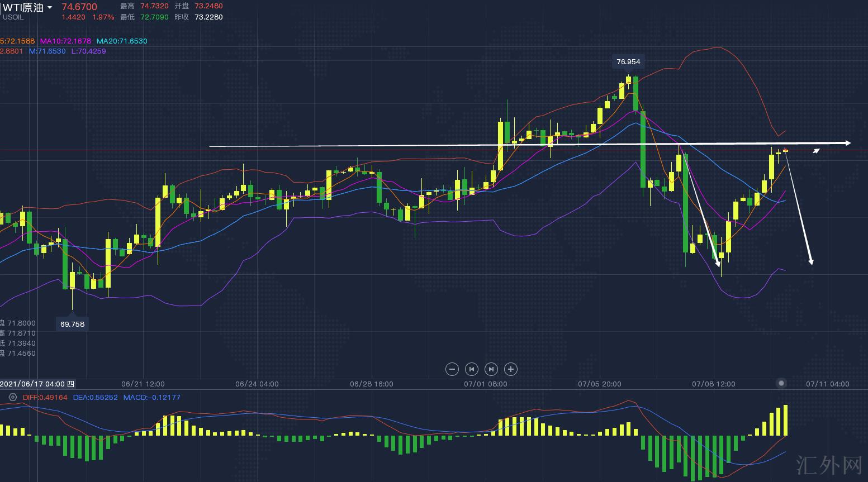Zoom out the chart with minus button

click(x=452, y=369)
